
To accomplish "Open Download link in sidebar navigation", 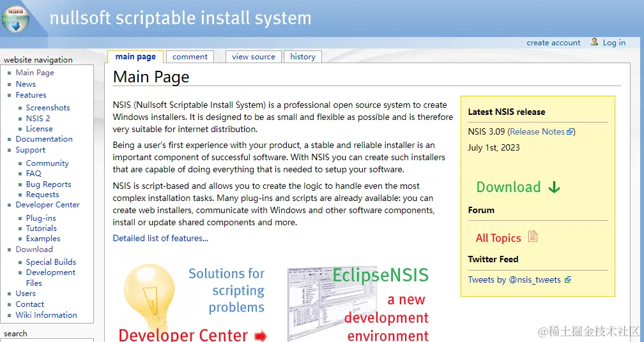I will tap(34, 249).
